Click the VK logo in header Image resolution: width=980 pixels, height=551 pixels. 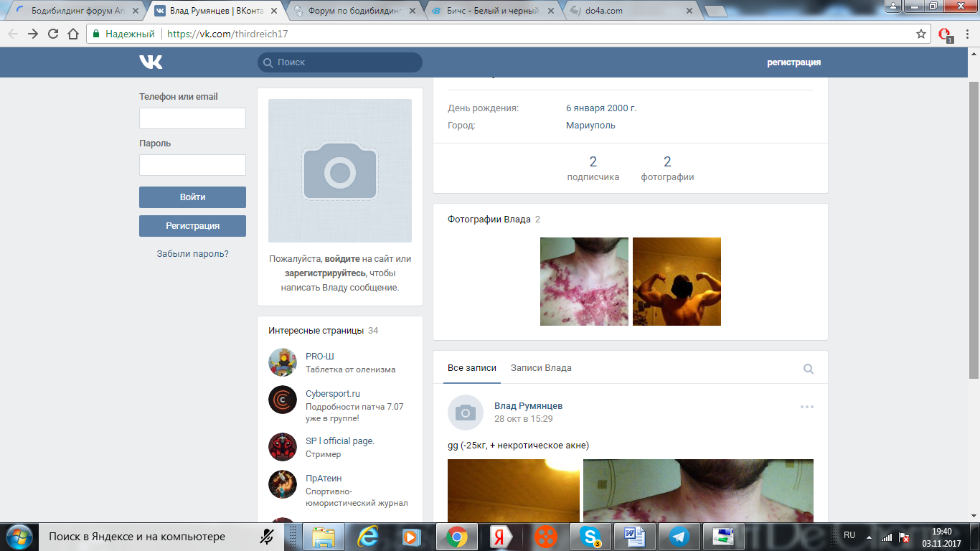click(x=151, y=62)
